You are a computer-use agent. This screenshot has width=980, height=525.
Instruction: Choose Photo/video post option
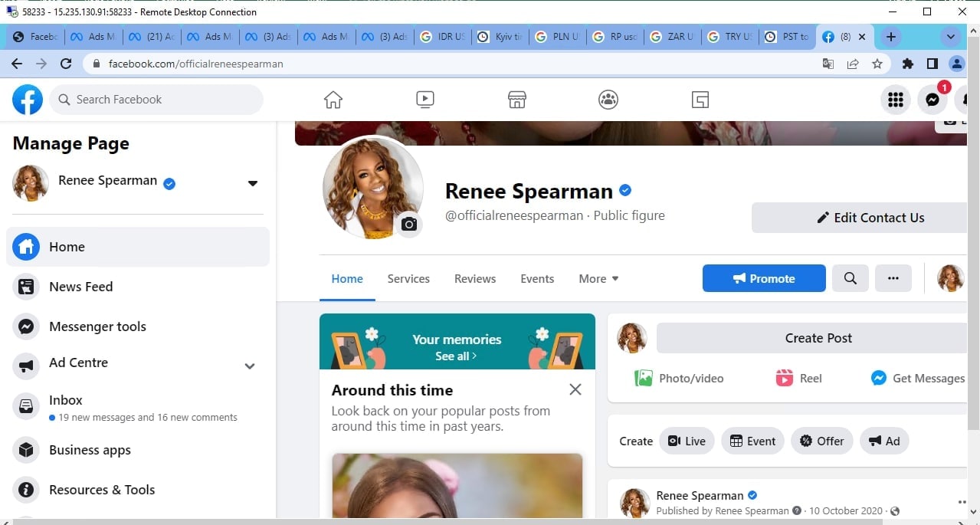tap(679, 378)
